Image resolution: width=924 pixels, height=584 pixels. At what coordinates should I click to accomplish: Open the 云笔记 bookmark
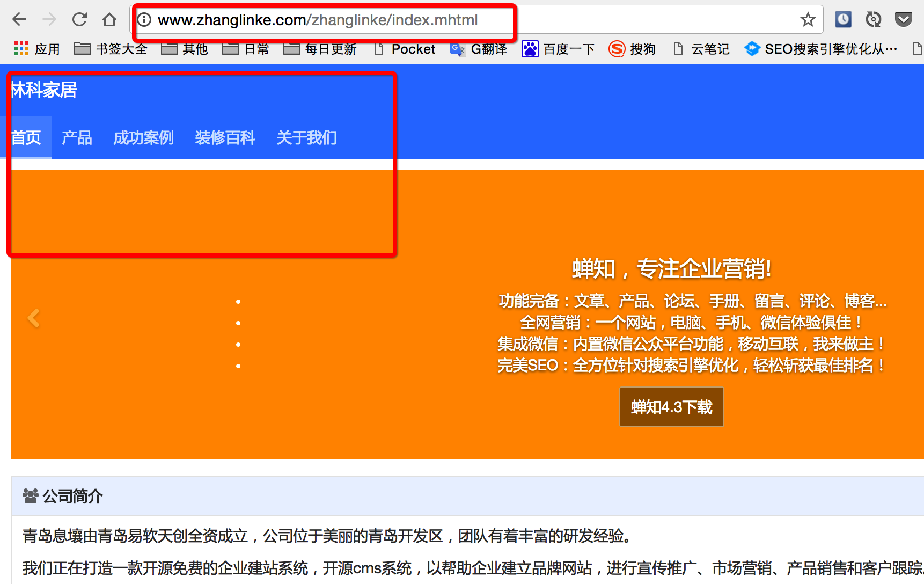point(701,49)
